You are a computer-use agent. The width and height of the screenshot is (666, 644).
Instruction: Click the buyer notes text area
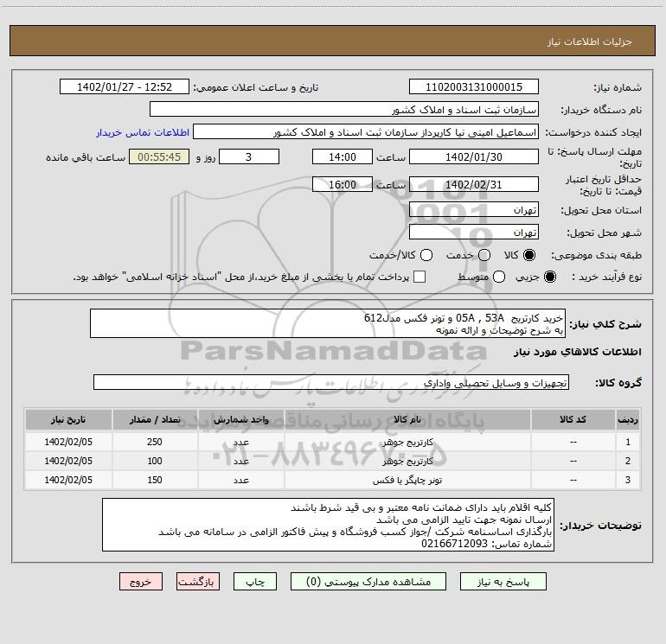point(328,525)
